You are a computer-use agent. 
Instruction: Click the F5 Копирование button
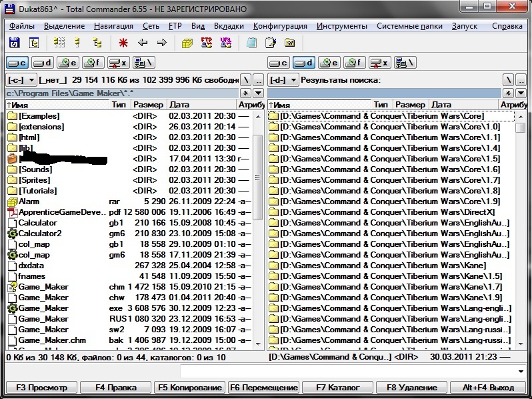point(189,388)
